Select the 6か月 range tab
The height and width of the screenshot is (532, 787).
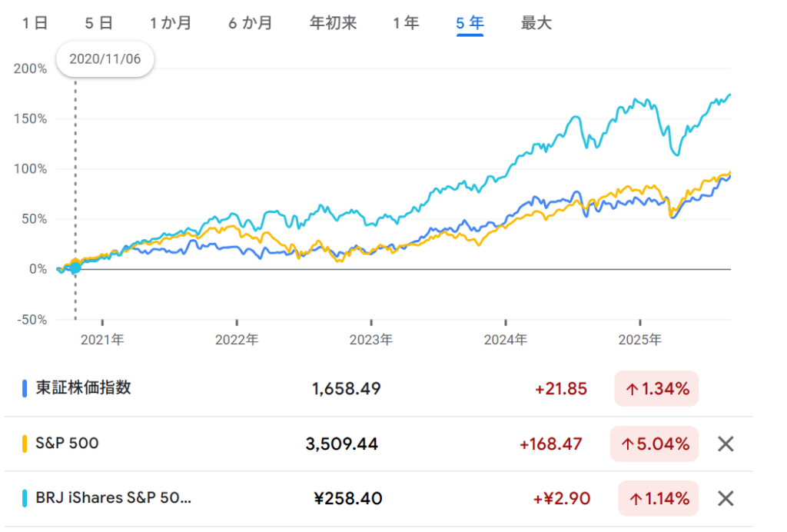(251, 23)
